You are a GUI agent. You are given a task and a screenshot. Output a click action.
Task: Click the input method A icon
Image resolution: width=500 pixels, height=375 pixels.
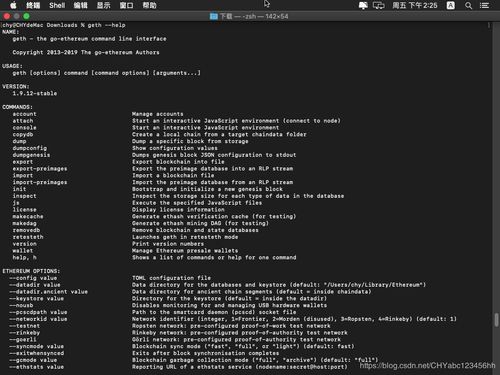click(451, 5)
